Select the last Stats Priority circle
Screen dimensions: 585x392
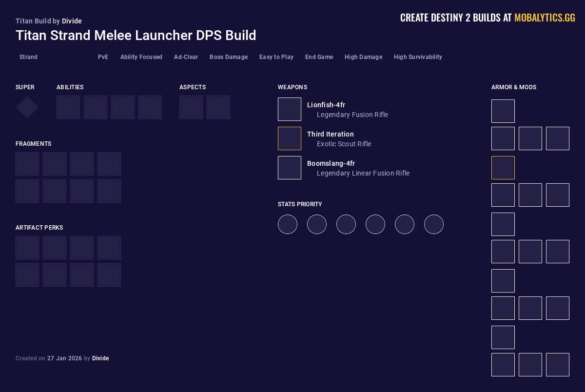coord(434,224)
